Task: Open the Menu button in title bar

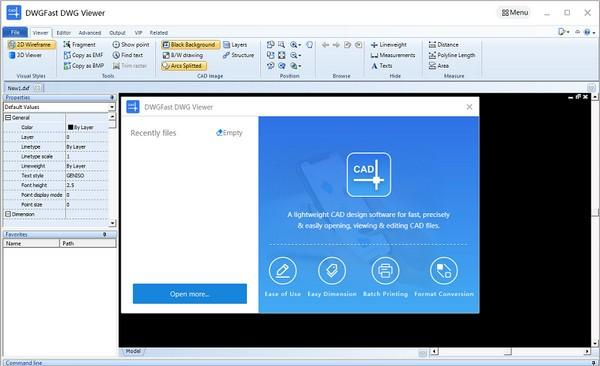Action: (x=514, y=13)
